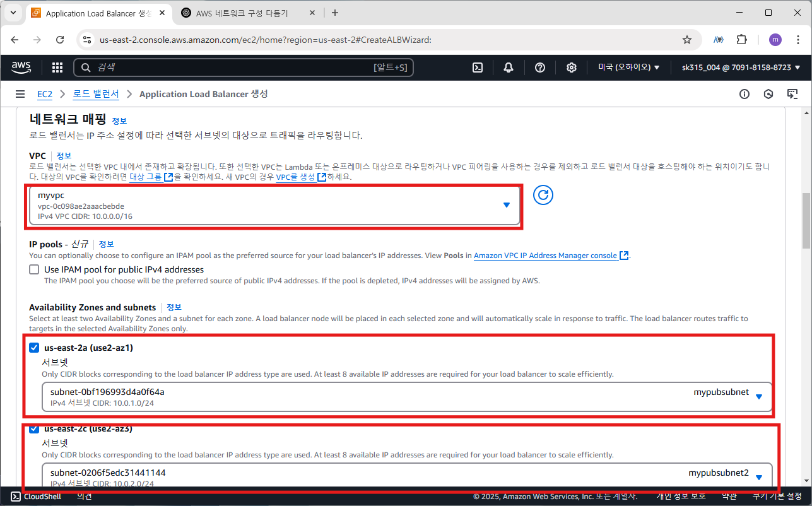Open the notifications bell
Image resolution: width=812 pixels, height=506 pixels.
[x=509, y=68]
